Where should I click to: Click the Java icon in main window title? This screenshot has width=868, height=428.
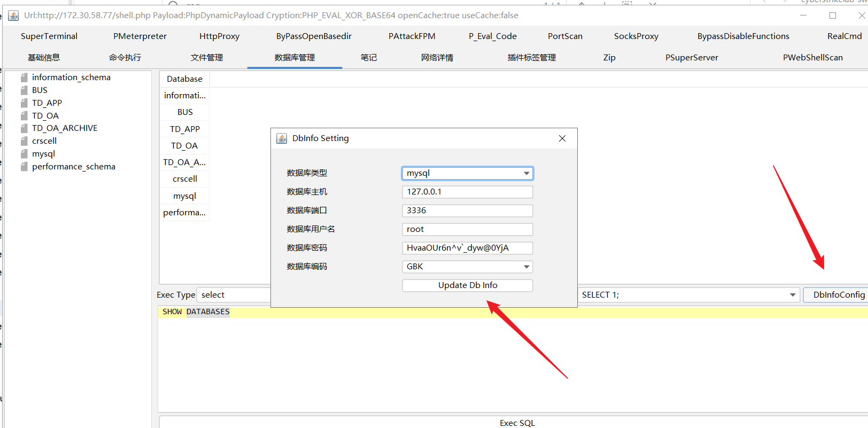(13, 15)
